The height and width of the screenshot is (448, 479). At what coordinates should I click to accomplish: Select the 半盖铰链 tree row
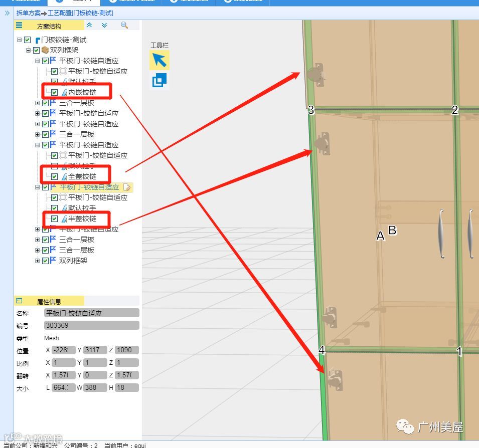coord(82,219)
